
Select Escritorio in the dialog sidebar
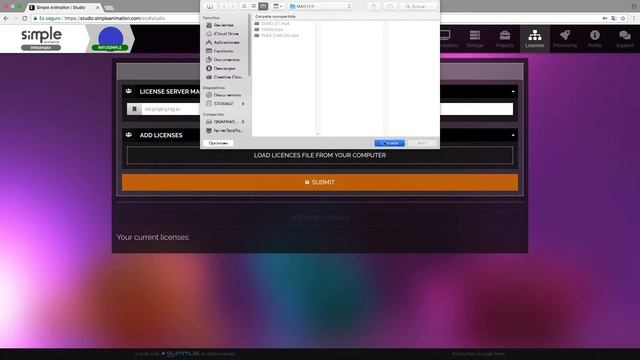(223, 51)
